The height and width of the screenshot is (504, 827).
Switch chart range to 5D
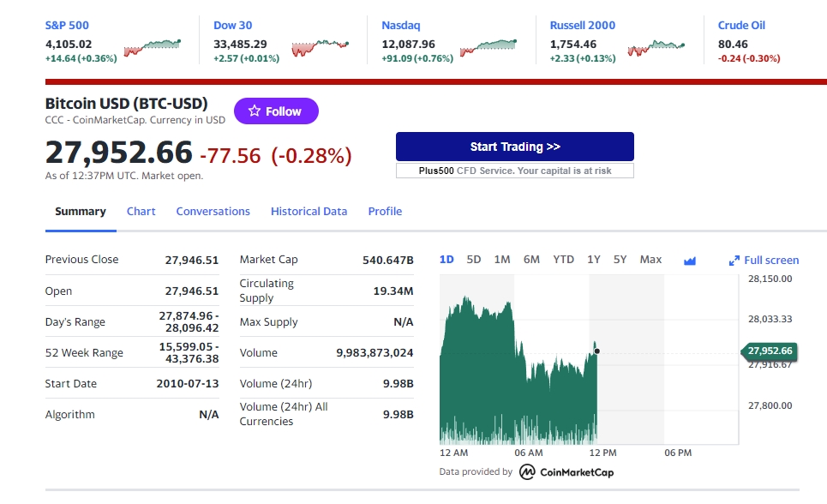[x=474, y=260]
